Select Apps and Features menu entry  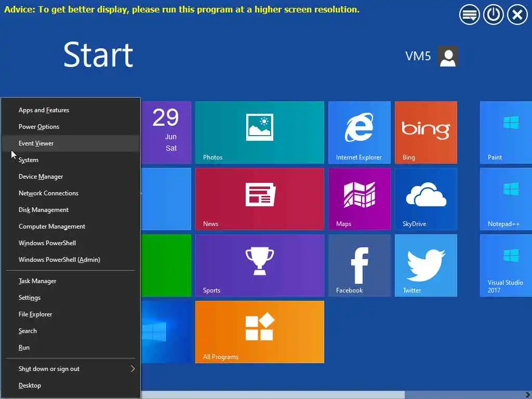coord(71,110)
